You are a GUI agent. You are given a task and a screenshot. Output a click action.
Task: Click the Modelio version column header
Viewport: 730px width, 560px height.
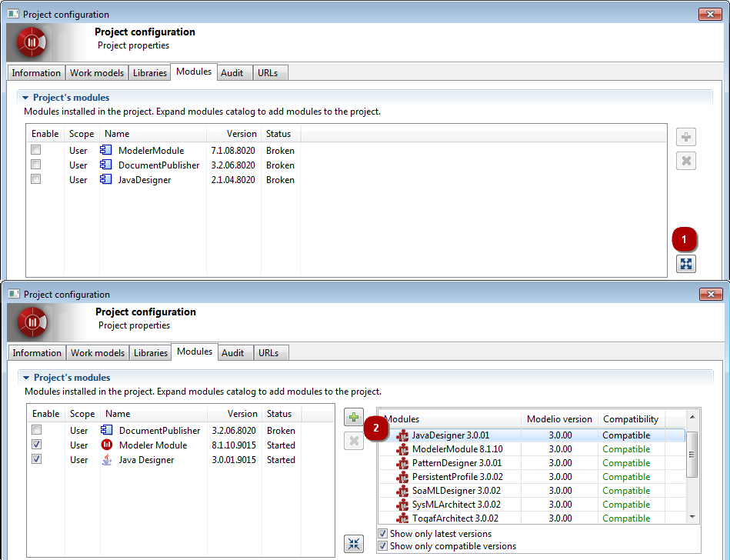[559, 419]
